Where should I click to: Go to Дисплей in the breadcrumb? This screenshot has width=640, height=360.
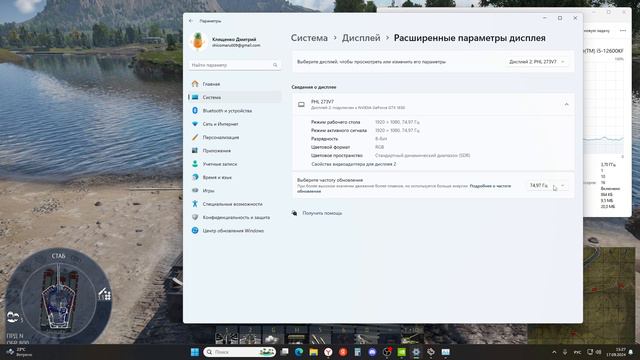(x=361, y=38)
